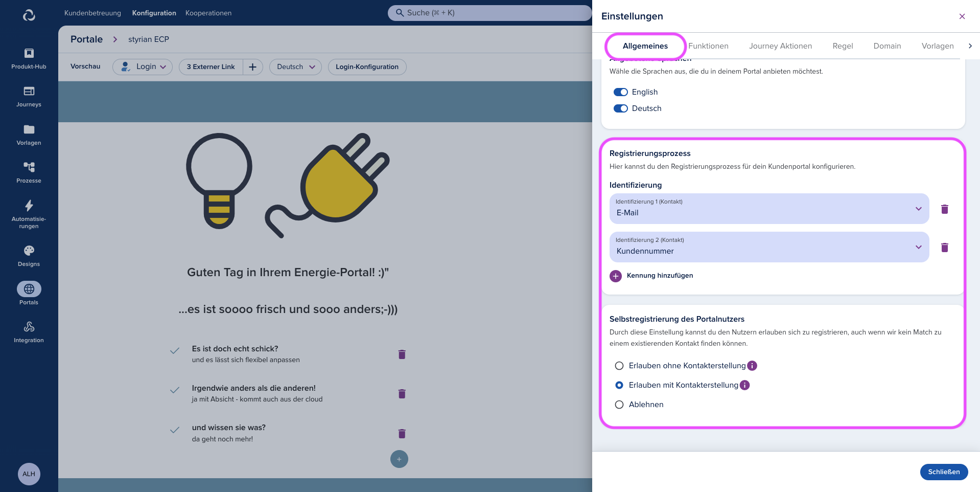Image resolution: width=980 pixels, height=492 pixels.
Task: Open the Kundenbetreuung top menu
Action: point(92,13)
